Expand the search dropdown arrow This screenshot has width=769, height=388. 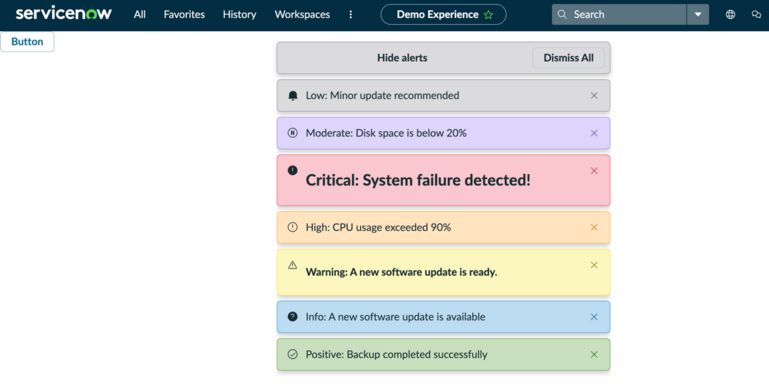pos(698,15)
